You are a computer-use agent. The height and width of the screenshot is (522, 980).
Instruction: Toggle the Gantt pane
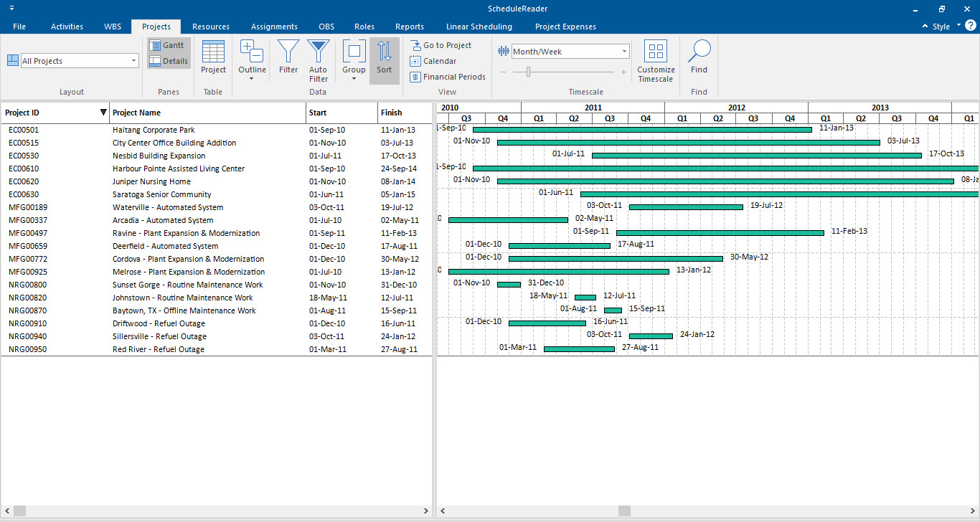click(x=169, y=45)
